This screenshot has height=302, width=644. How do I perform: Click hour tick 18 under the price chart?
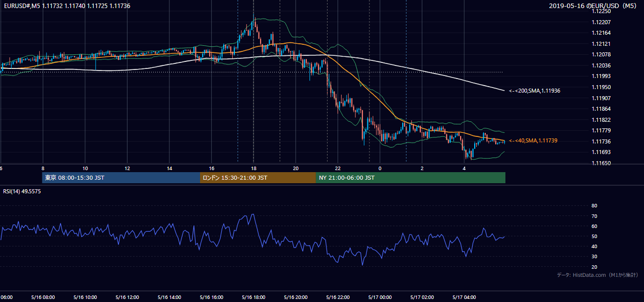pyautogui.click(x=253, y=168)
